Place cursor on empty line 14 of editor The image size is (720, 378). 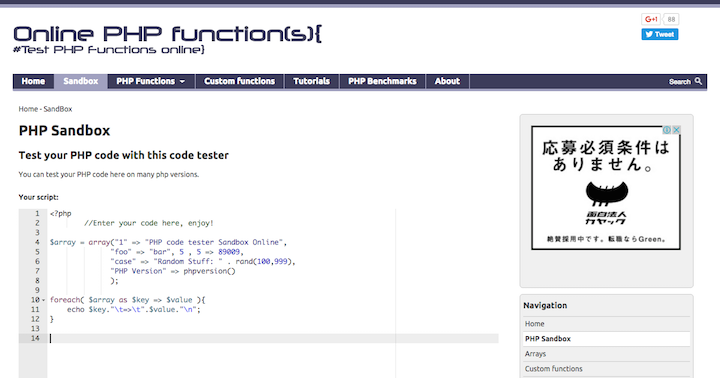pyautogui.click(x=274, y=339)
